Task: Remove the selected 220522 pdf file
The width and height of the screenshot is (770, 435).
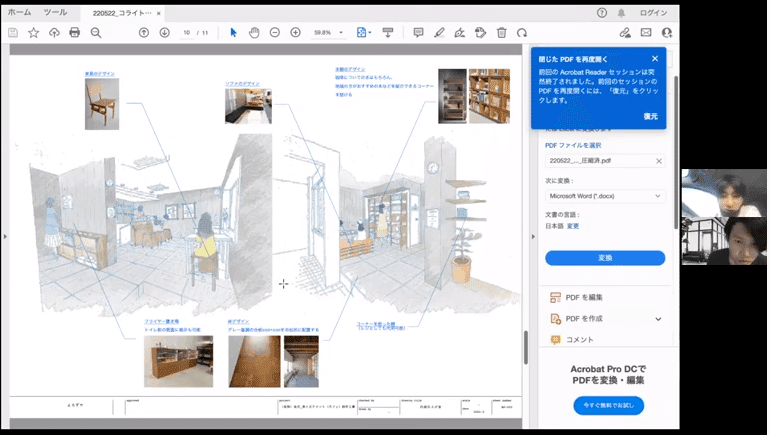Action: (x=659, y=161)
